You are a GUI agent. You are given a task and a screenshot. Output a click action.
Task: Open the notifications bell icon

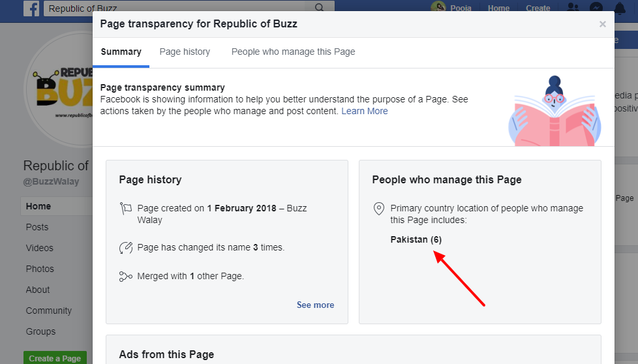[x=618, y=8]
